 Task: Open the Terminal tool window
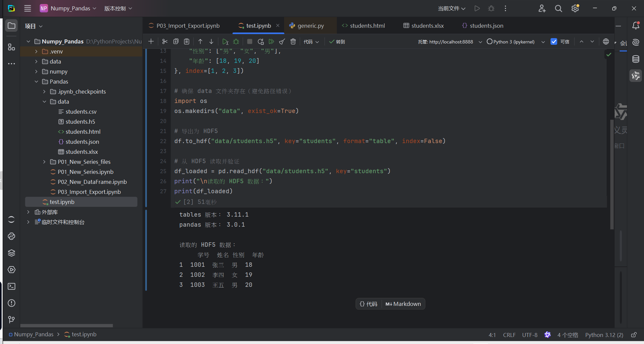tap(11, 286)
